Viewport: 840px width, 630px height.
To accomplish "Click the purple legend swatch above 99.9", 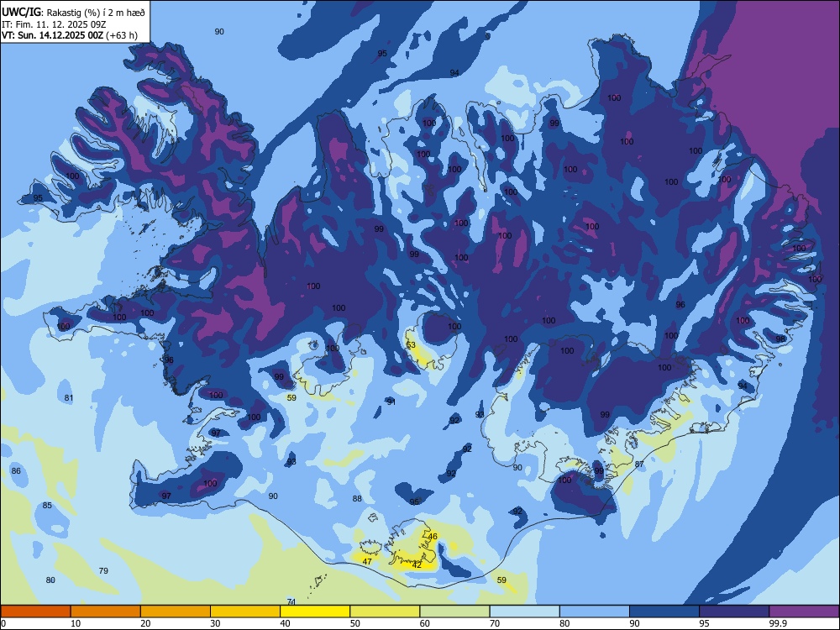I will 804,612.
